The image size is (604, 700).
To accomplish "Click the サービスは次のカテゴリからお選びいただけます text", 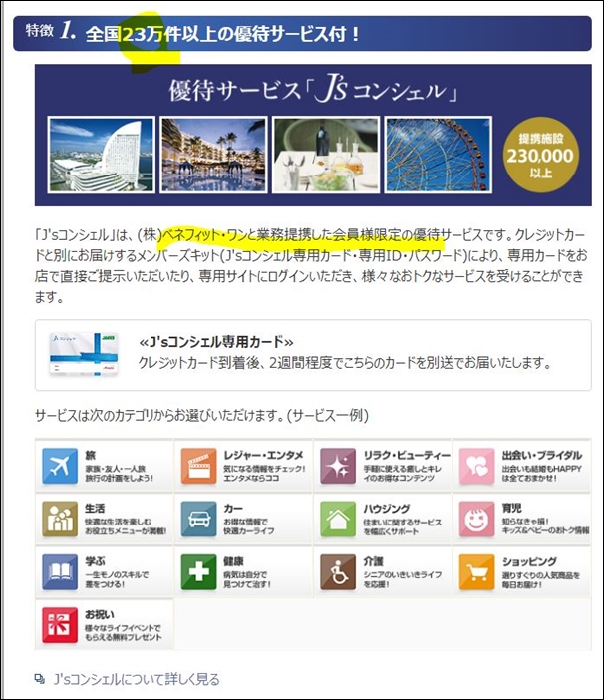I will [x=201, y=416].
